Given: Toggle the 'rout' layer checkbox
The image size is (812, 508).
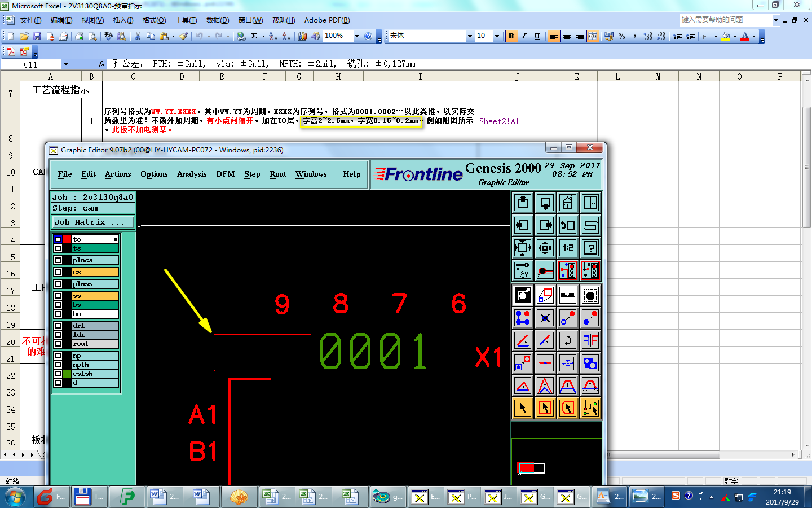Looking at the screenshot, I should 58,344.
